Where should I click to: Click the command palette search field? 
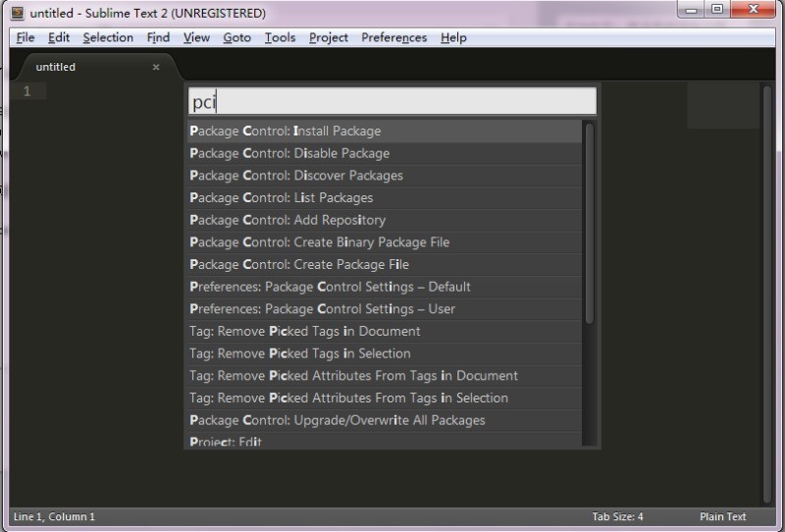392,102
